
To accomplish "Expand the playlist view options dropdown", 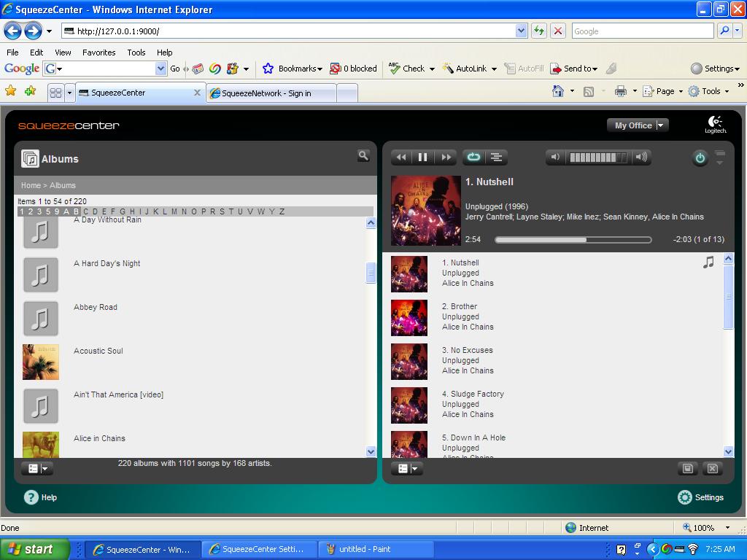I will pyautogui.click(x=406, y=469).
